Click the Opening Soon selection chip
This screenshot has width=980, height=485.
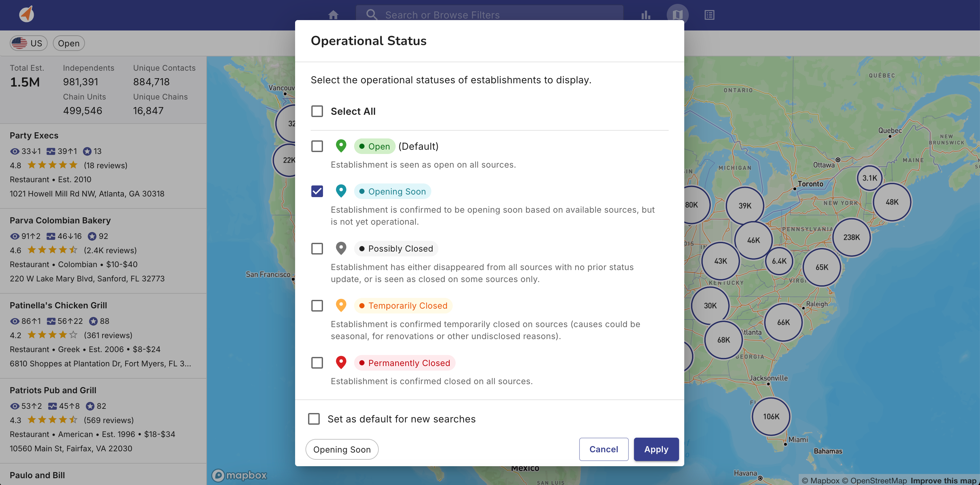341,449
